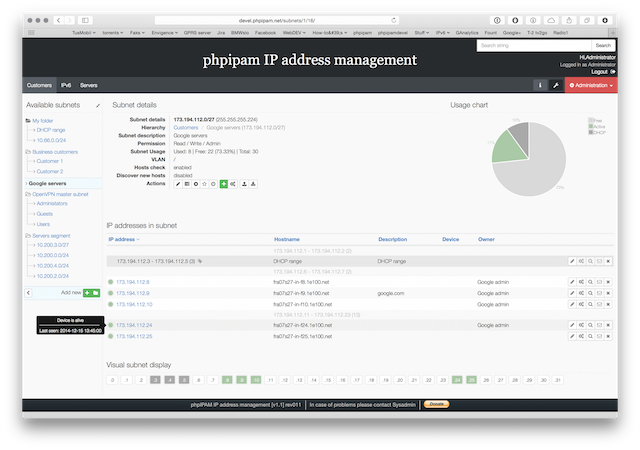Click the share icon in subnet Actions row

pyautogui.click(x=233, y=184)
